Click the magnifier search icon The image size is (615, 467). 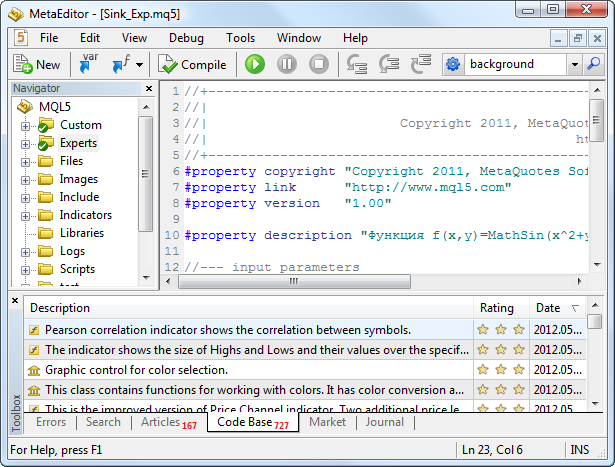coord(594,64)
